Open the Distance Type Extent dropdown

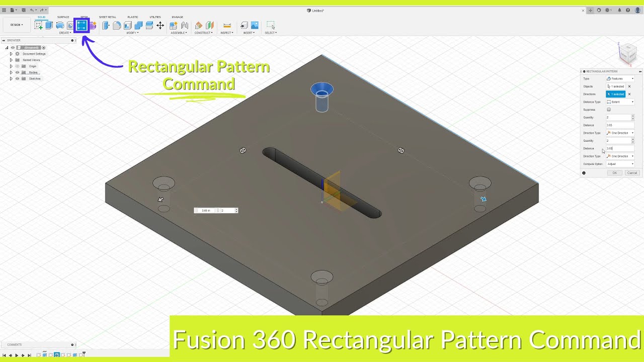tap(620, 102)
